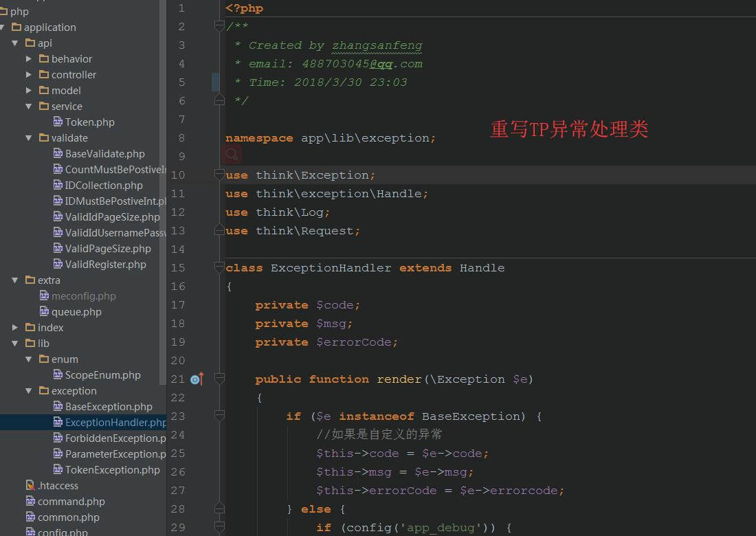Click the search magnifier icon on line 9
Image resolution: width=756 pixels, height=536 pixels.
click(x=233, y=155)
